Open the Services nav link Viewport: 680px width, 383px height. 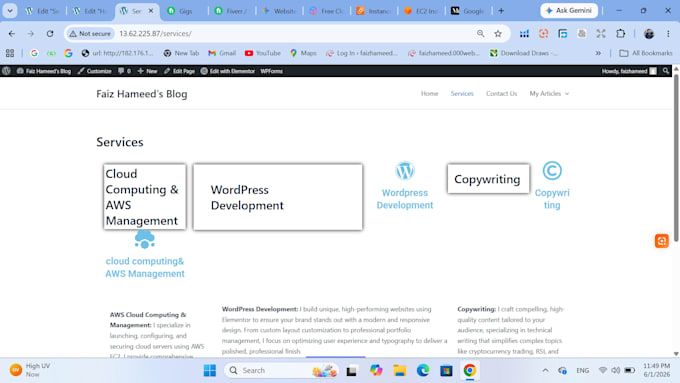pos(462,94)
